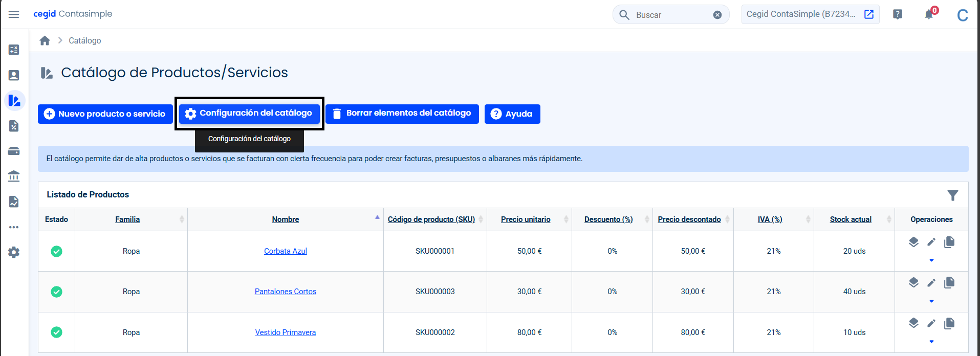Sort by Precio unitario column
The image size is (980, 356).
[x=526, y=219]
